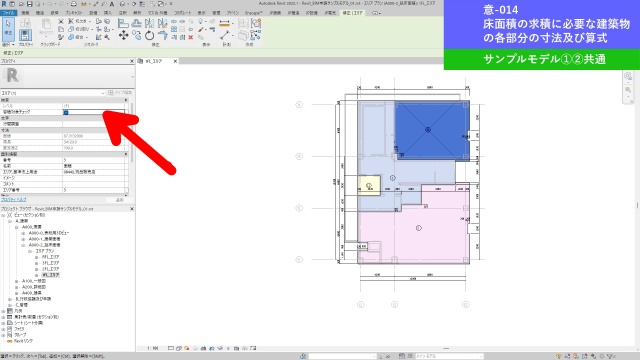Open the Properties help link
640x360 pixels.
coord(14,200)
